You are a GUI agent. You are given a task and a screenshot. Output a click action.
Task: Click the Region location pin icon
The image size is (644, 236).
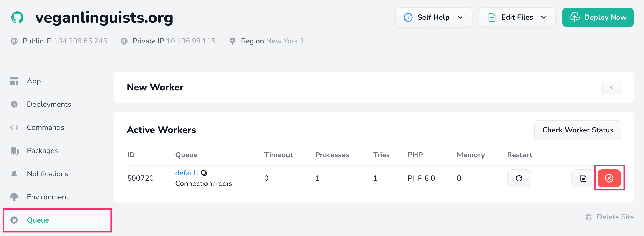232,41
